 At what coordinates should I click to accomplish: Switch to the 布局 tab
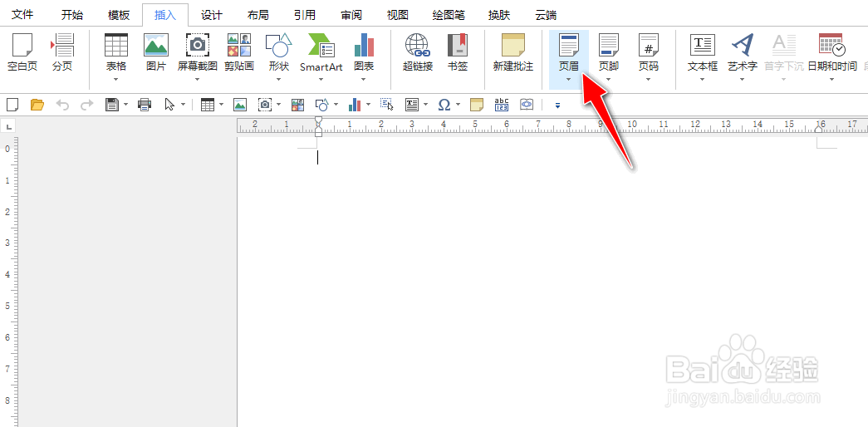point(258,15)
